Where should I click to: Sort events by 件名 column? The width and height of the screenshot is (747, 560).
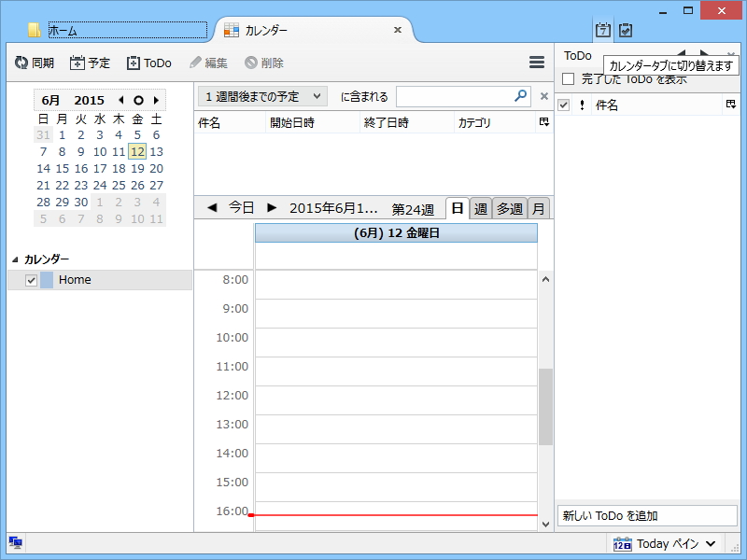point(230,123)
